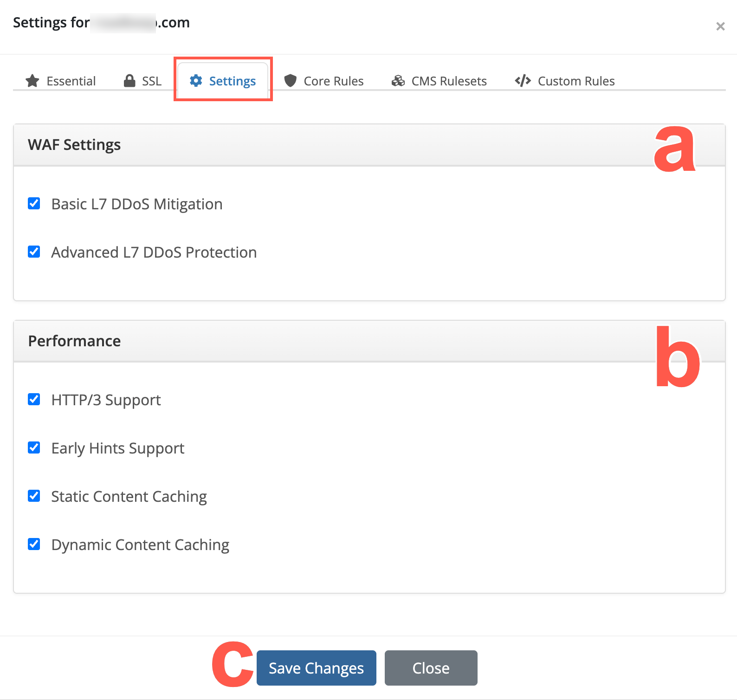Click the star icon beside Essential

coord(32,81)
